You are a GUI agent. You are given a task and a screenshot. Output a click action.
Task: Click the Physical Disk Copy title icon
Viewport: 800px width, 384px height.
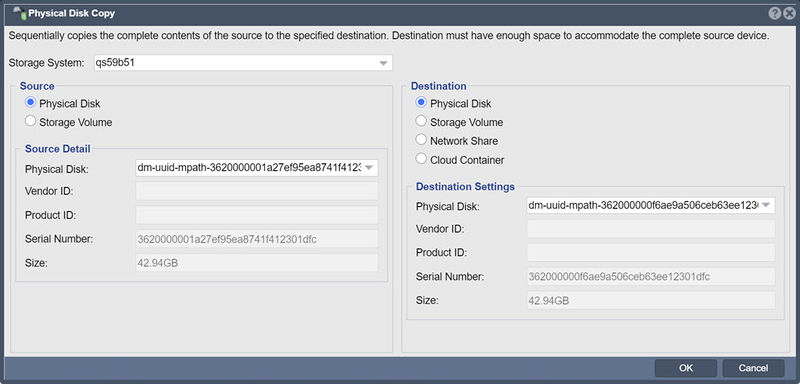point(19,13)
